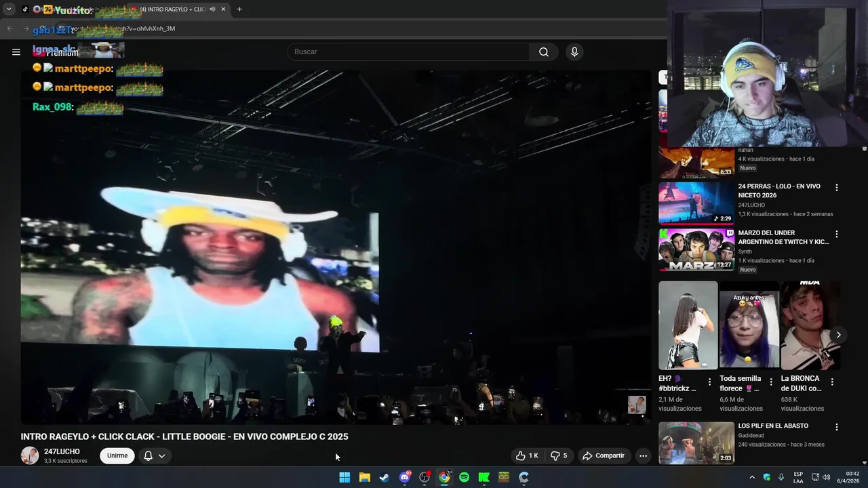Open Discord from the taskbar
This screenshot has height=488, width=868.
click(405, 477)
